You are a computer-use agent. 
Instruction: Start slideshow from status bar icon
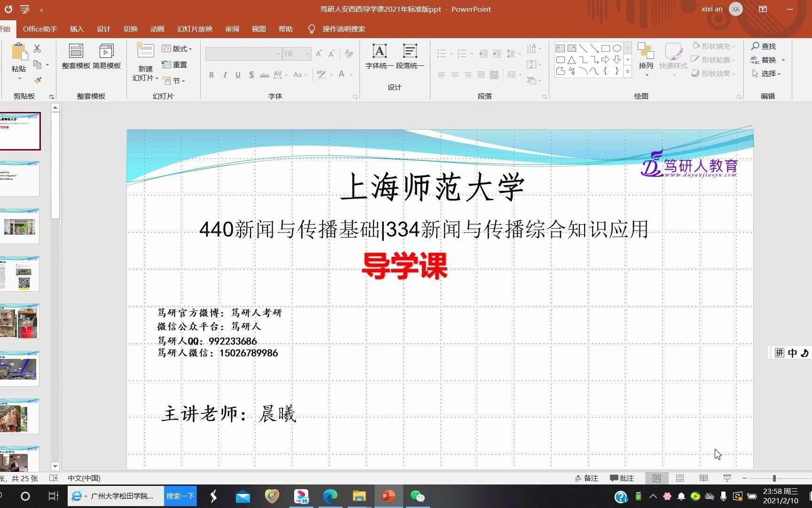pos(727,478)
